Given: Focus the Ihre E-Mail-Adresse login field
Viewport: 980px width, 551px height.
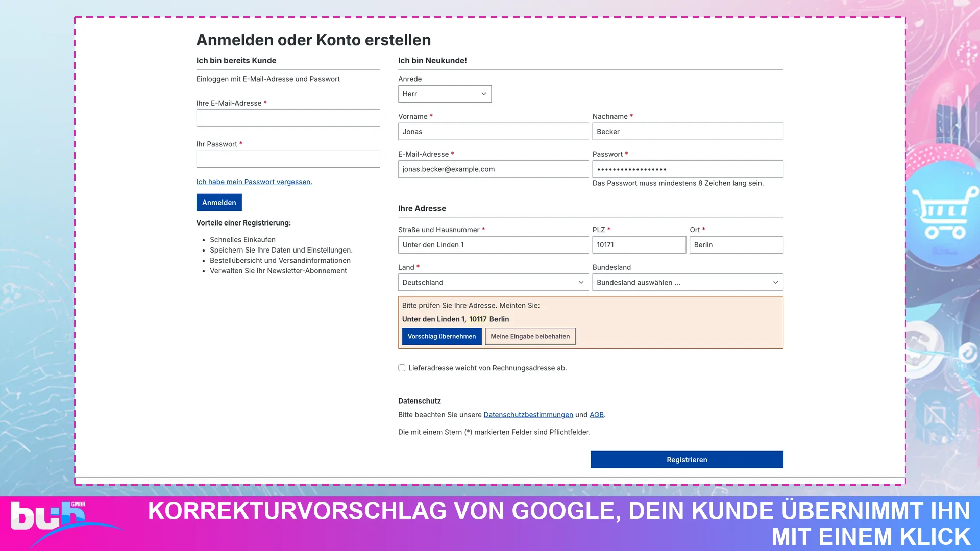Looking at the screenshot, I should [288, 118].
